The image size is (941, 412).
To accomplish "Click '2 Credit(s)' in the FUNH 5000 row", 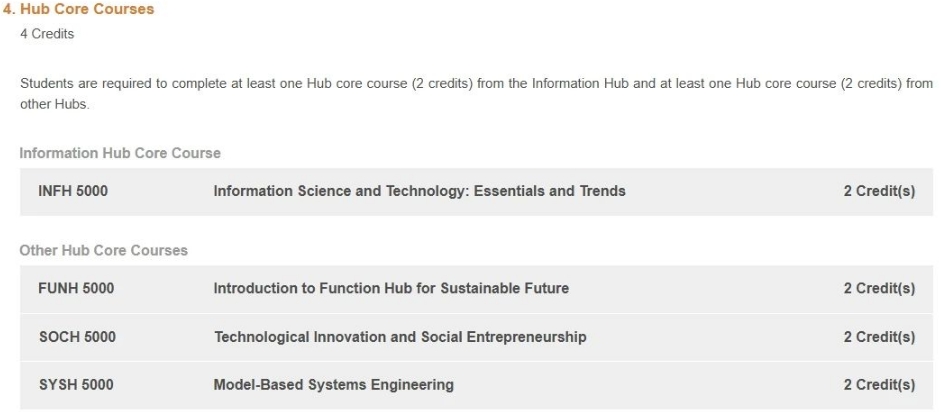I will (x=879, y=288).
